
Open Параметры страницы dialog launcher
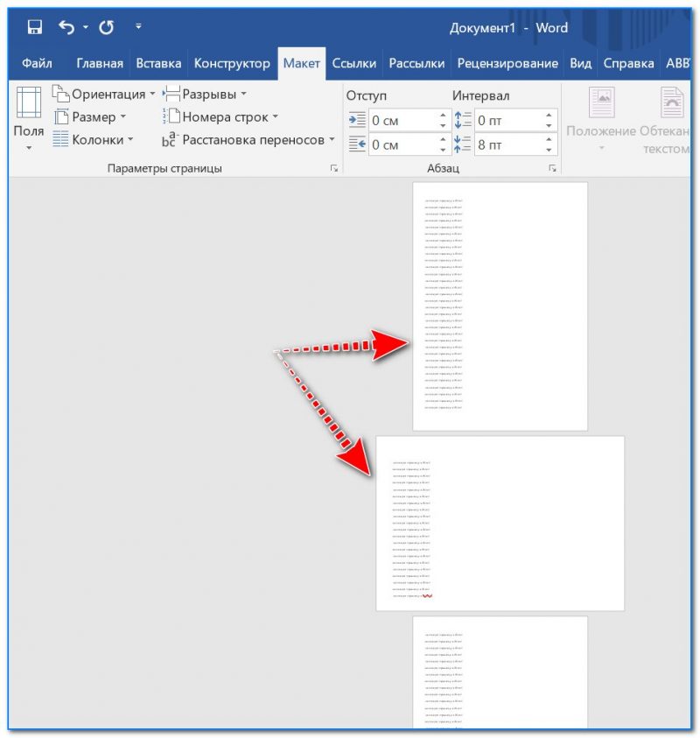[x=334, y=168]
